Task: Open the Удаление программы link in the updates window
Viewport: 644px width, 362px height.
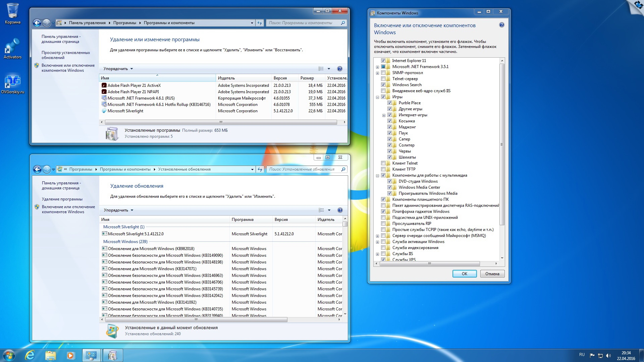Action: click(x=62, y=199)
